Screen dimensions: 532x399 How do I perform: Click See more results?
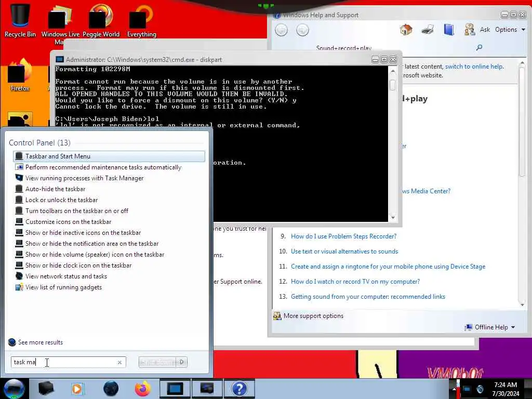(x=36, y=342)
